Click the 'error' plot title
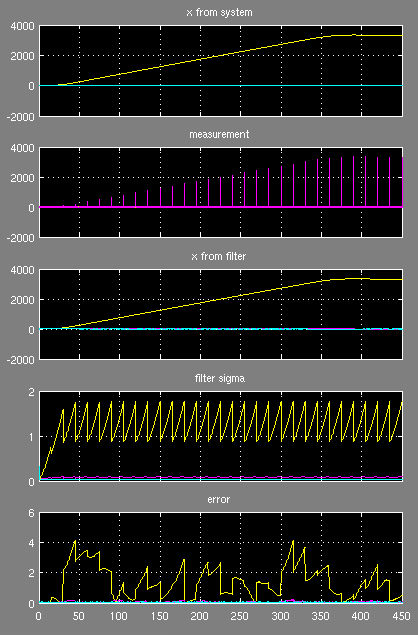The height and width of the screenshot is (635, 418). 219,499
